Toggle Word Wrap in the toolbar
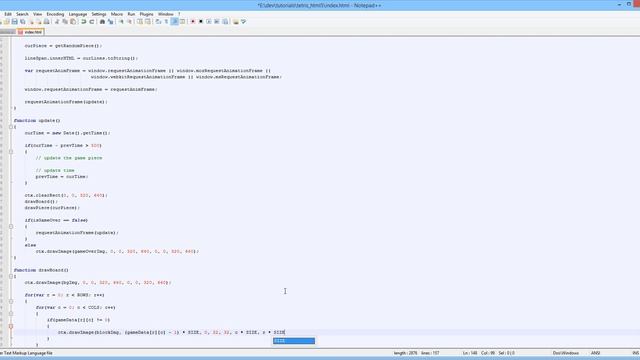 click(158, 22)
